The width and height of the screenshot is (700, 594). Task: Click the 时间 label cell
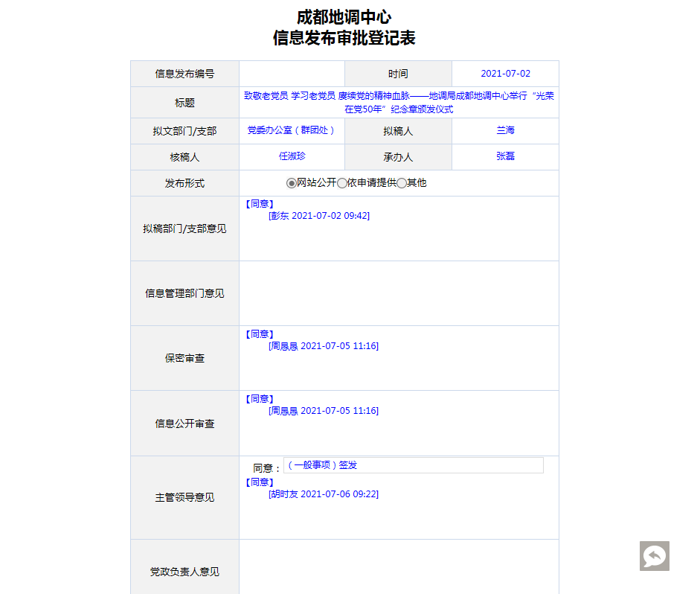pos(398,74)
